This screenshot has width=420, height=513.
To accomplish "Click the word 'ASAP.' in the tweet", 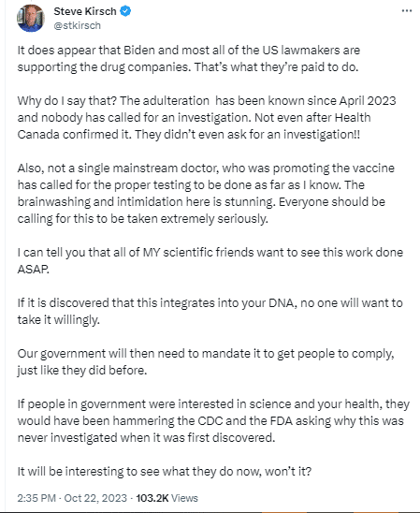I will [34, 270].
